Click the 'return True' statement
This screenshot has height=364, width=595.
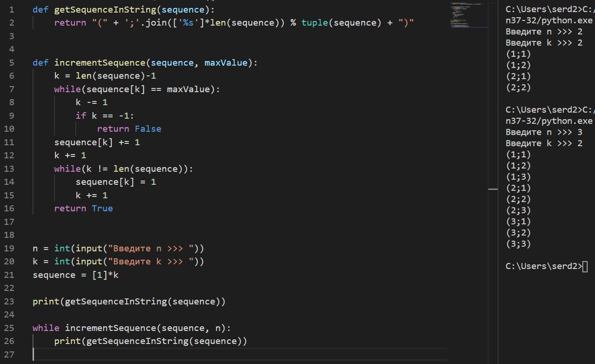[83, 208]
